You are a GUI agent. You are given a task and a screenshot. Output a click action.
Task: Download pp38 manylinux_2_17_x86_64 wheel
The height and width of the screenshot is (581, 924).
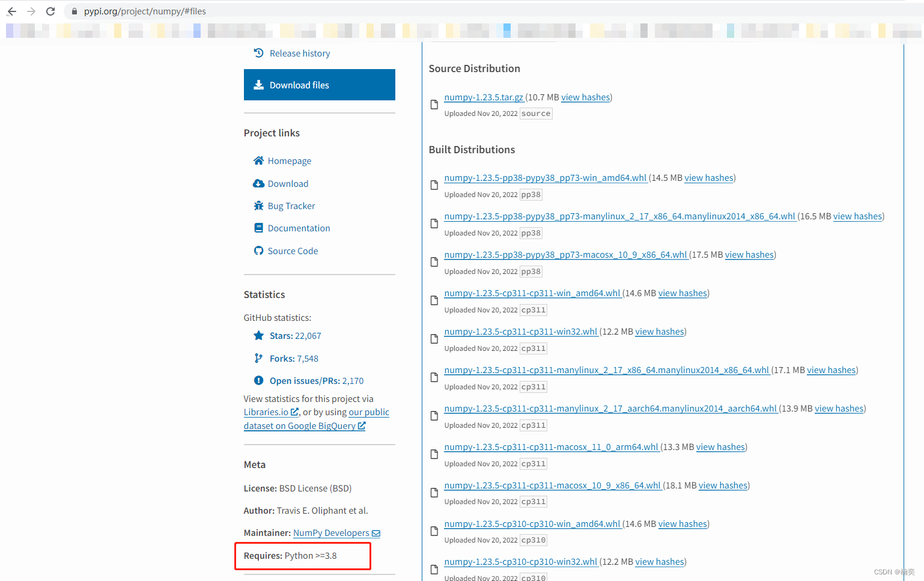620,216
